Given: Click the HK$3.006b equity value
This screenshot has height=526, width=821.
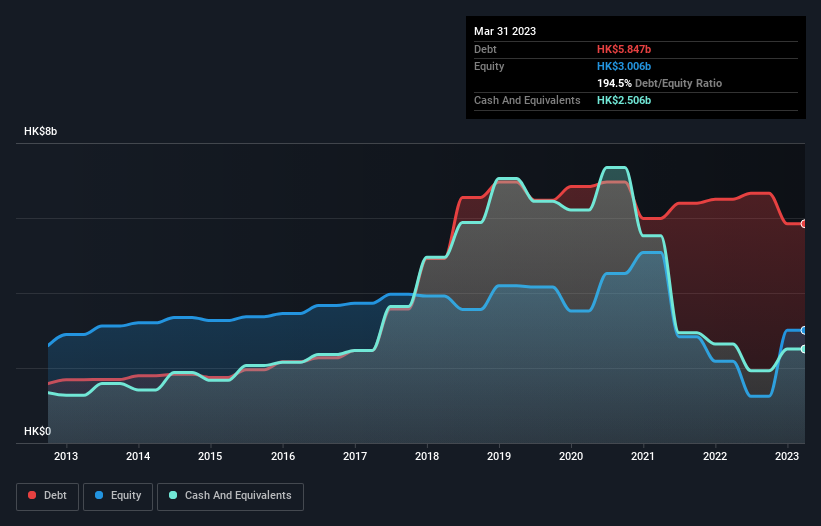Looking at the screenshot, I should point(624,66).
